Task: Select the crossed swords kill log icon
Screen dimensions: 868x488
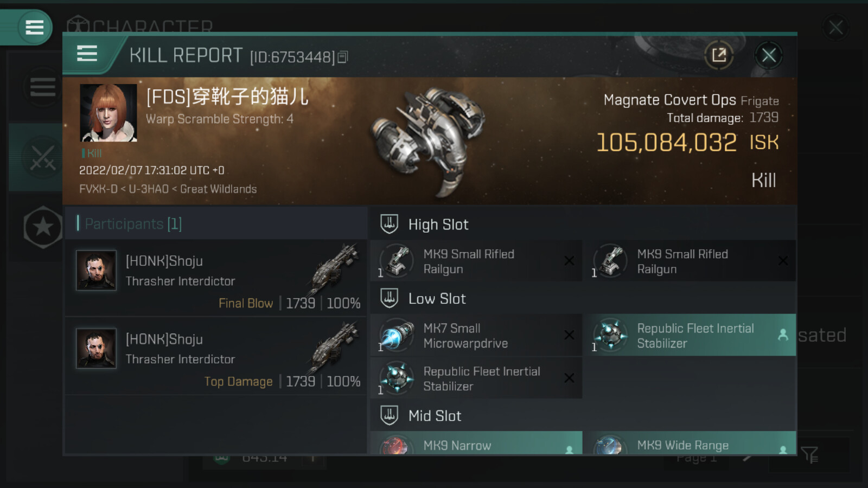Action: click(42, 157)
